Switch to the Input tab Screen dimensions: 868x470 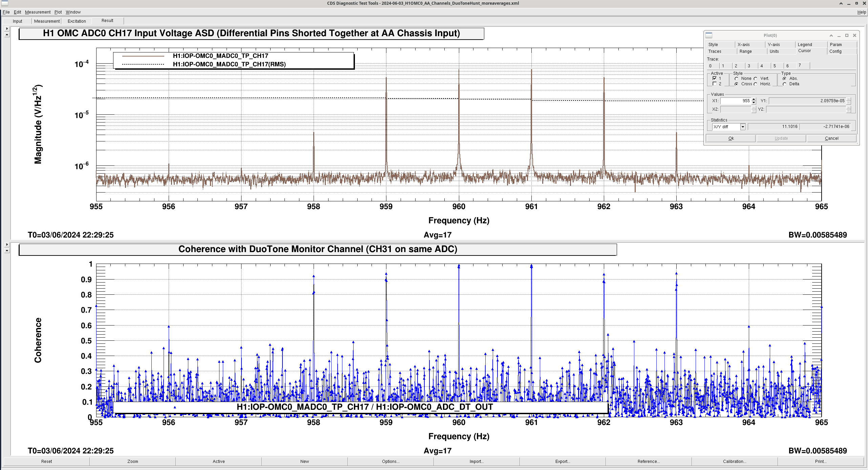click(17, 21)
